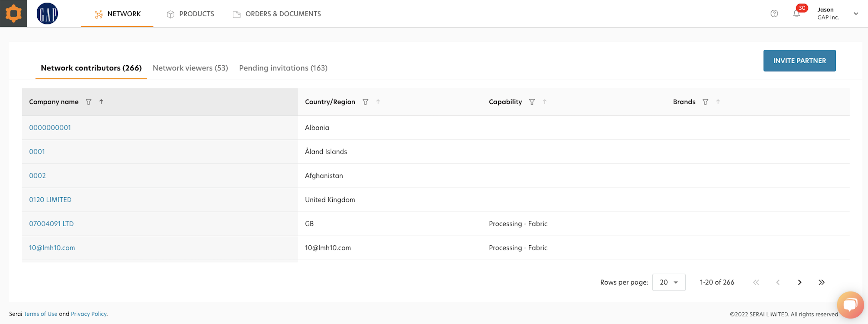Open Brands filter funnel icon
The width and height of the screenshot is (868, 324).
[705, 102]
